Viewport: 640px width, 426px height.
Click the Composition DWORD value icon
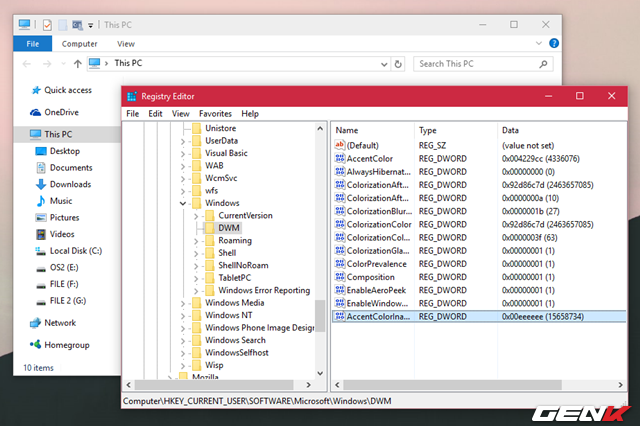pos(339,277)
